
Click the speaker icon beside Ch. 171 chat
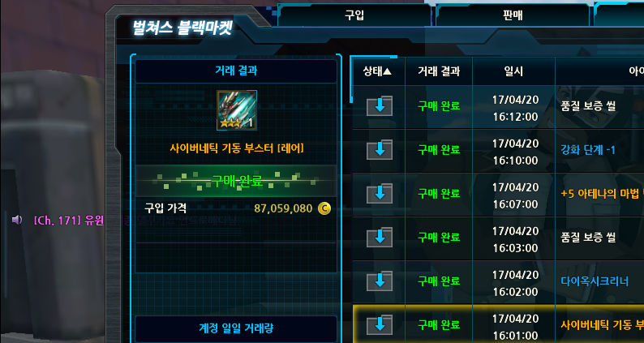[17, 221]
